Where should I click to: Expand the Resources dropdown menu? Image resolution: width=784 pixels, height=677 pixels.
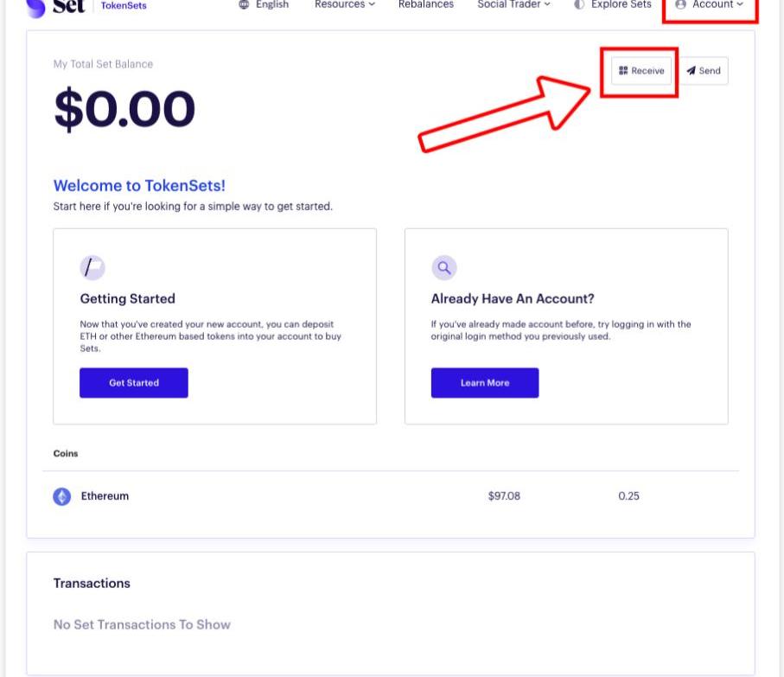pyautogui.click(x=345, y=4)
